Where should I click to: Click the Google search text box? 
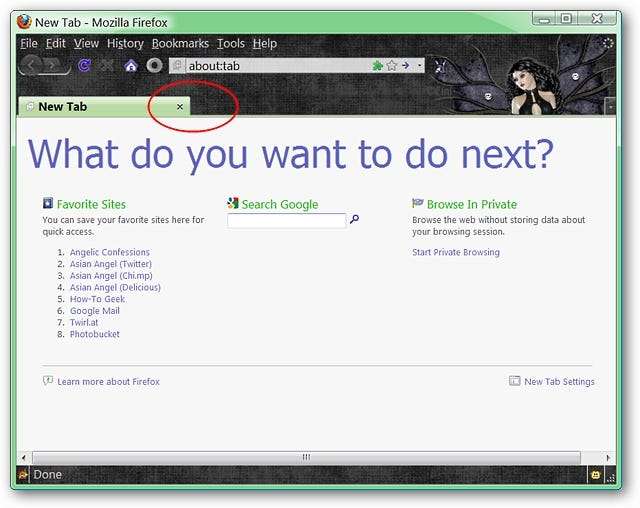click(x=287, y=220)
